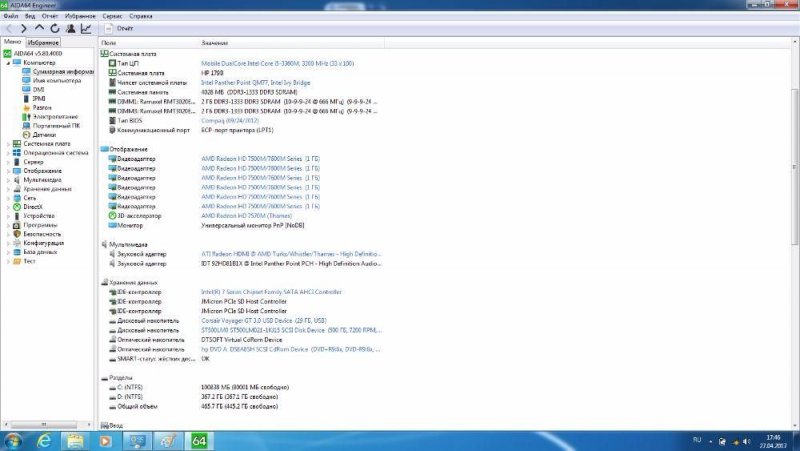Open the Corsair Voyager GT 3.0 USB link
This screenshot has height=451, width=800.
click(x=263, y=320)
